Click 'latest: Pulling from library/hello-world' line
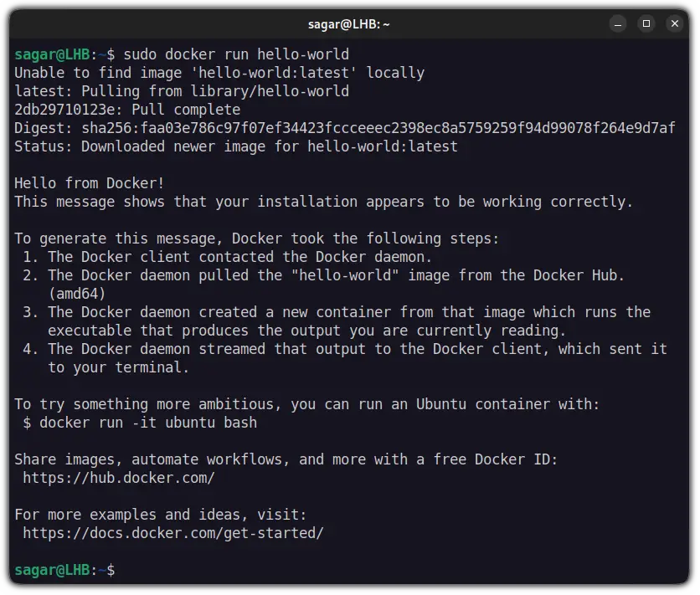700x595 pixels. (182, 91)
